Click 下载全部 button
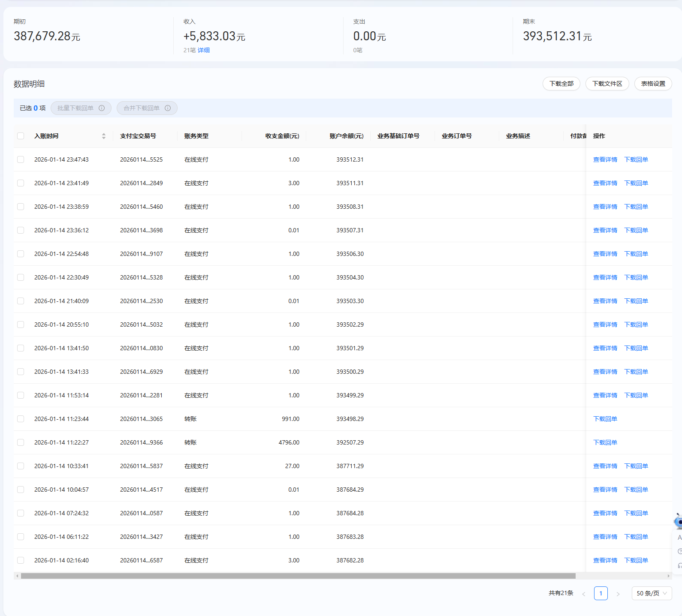The height and width of the screenshot is (616, 682). pos(561,84)
